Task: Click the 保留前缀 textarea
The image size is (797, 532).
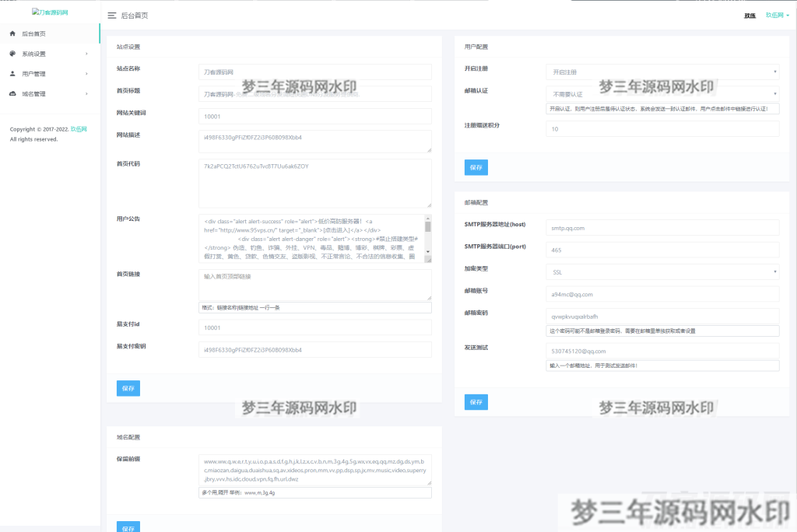Action: coord(314,470)
